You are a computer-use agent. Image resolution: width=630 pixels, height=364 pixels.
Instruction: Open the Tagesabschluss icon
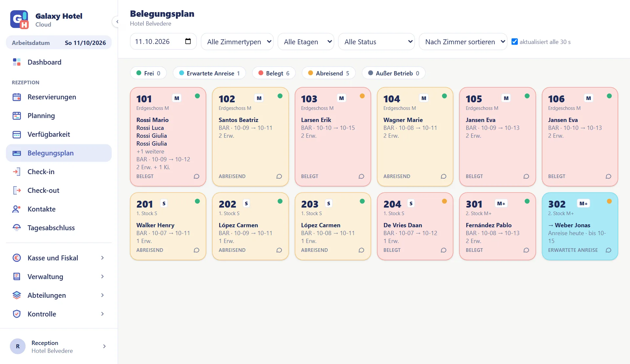pos(17,228)
